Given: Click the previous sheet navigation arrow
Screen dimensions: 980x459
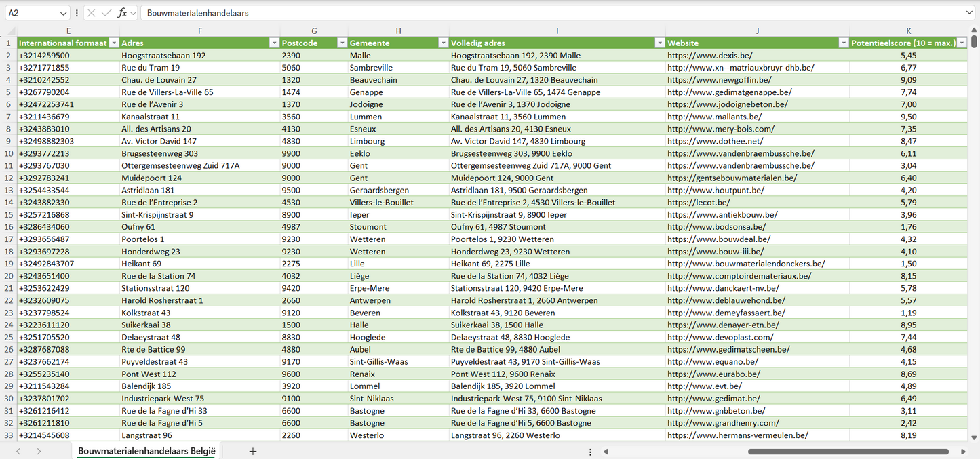Looking at the screenshot, I should tap(18, 451).
